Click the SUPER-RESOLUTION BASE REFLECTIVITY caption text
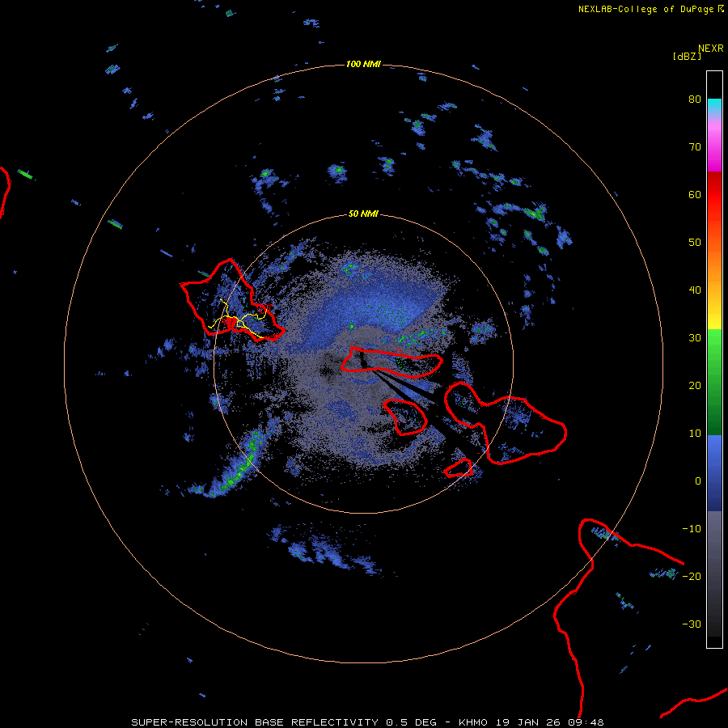 (255, 722)
